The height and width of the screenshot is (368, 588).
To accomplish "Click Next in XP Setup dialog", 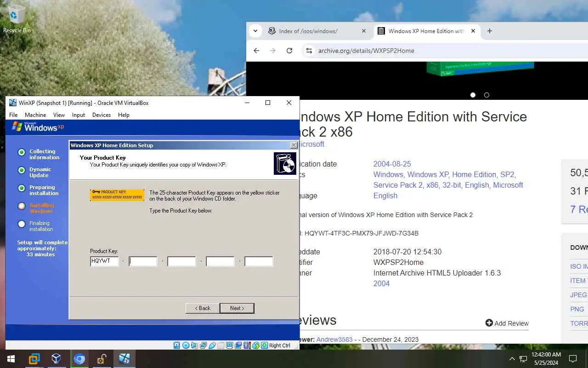I will (237, 308).
